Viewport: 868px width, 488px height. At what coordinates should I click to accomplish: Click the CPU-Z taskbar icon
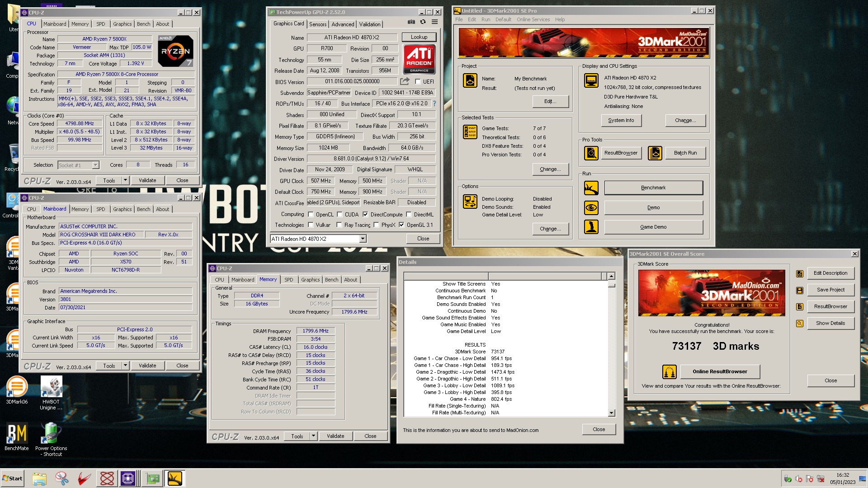[x=128, y=479]
